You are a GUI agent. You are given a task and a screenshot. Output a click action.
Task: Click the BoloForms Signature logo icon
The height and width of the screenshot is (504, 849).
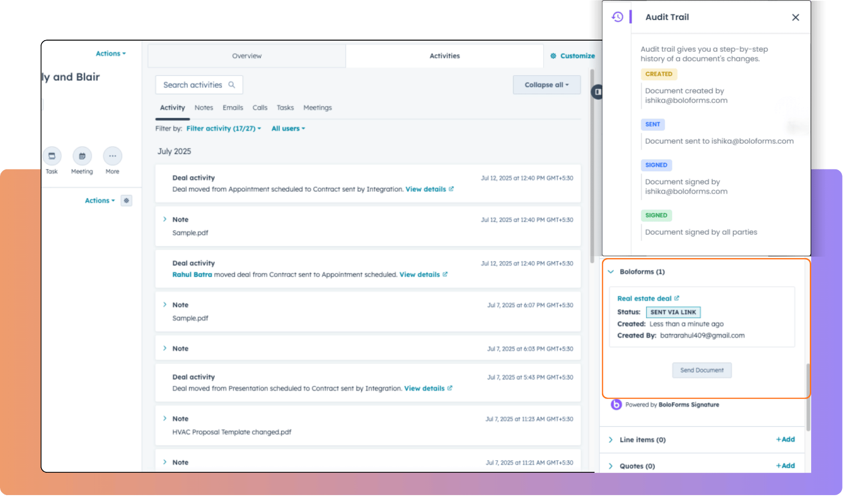(x=616, y=405)
